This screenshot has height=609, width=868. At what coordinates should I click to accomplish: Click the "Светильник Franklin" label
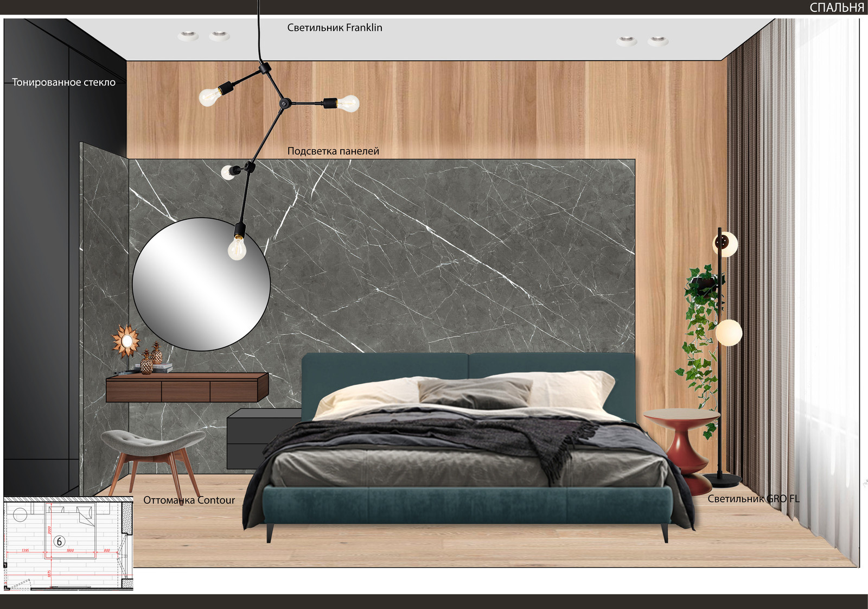coord(334,28)
